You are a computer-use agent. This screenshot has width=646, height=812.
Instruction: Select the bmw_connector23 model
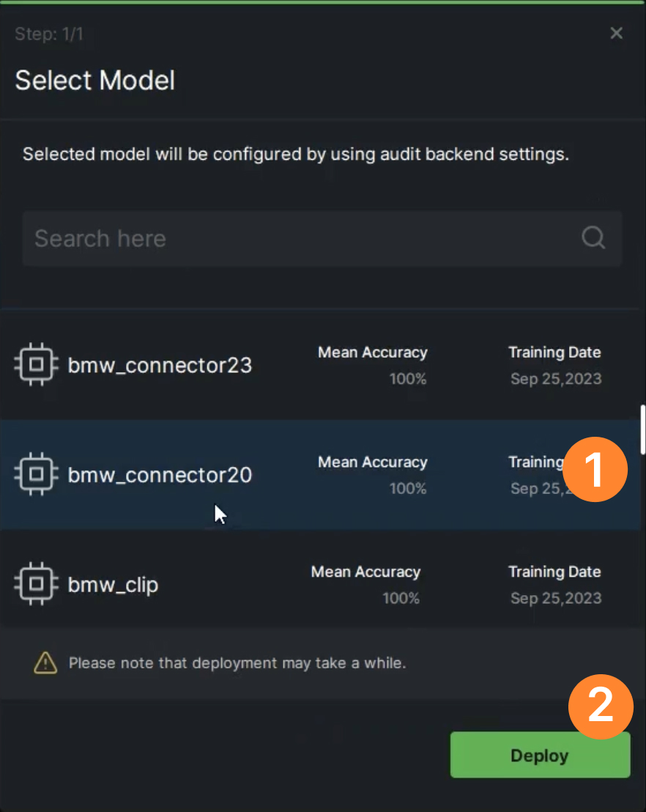pyautogui.click(x=320, y=365)
